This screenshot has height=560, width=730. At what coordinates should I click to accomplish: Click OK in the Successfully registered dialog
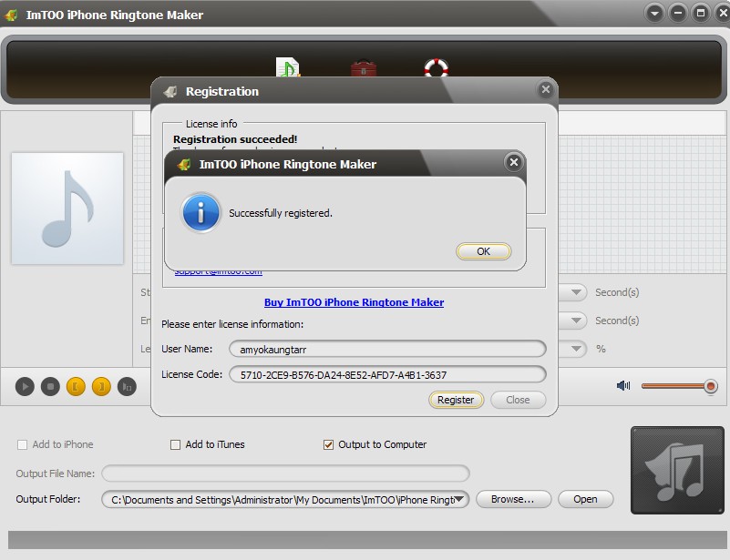[483, 251]
